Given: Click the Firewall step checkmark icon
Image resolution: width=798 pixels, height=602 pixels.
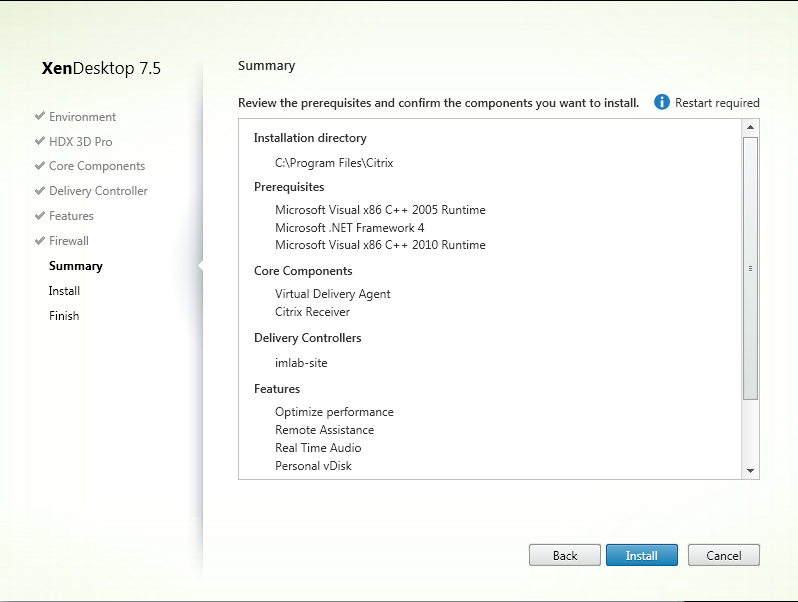Looking at the screenshot, I should (39, 241).
